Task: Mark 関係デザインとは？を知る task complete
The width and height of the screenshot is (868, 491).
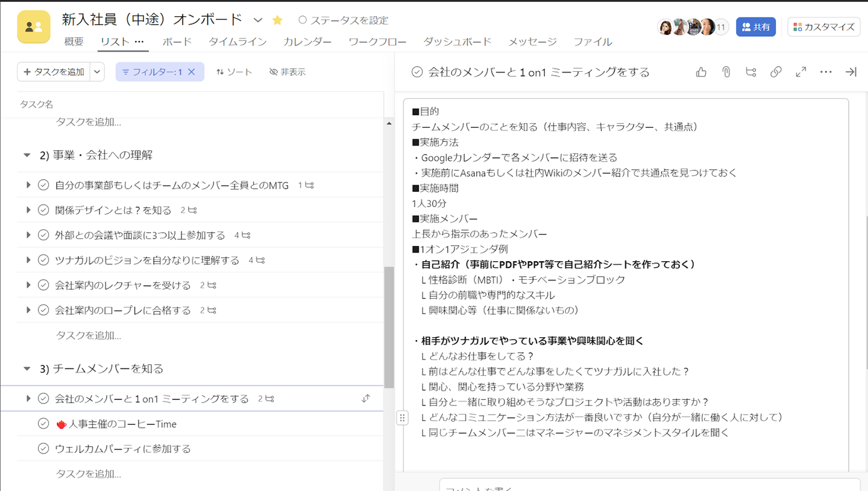Action: (x=43, y=210)
